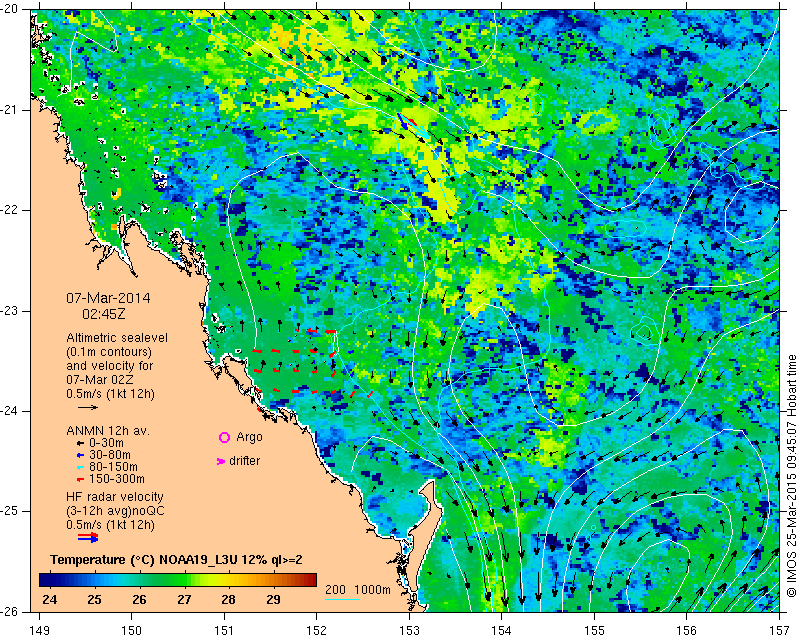Click the '(0.1m contours)' legend text
The height and width of the screenshot is (640, 800).
coord(109,352)
